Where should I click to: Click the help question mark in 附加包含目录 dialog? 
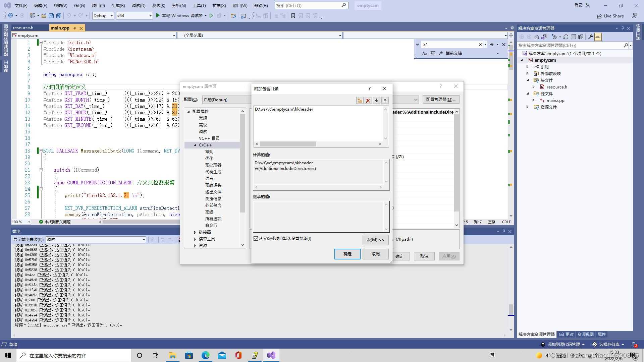coord(370,88)
